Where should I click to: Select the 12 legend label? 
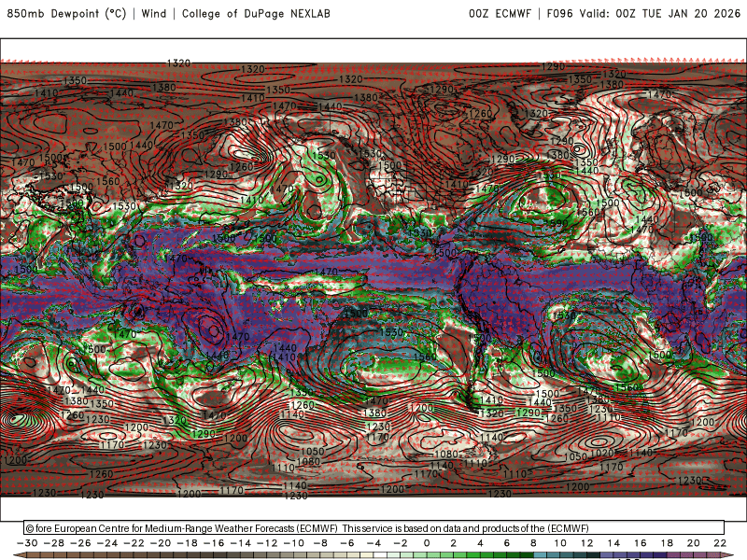587,543
